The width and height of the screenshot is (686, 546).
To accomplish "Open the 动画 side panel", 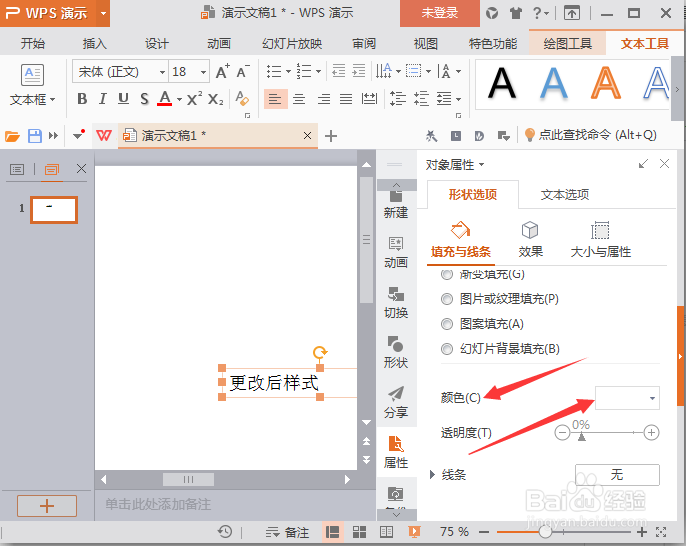I will tap(396, 254).
